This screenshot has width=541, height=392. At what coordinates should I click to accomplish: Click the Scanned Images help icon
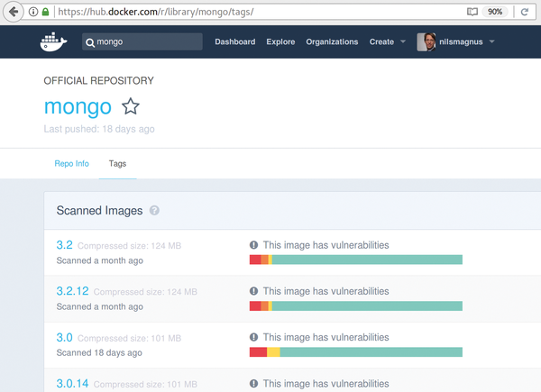click(154, 210)
